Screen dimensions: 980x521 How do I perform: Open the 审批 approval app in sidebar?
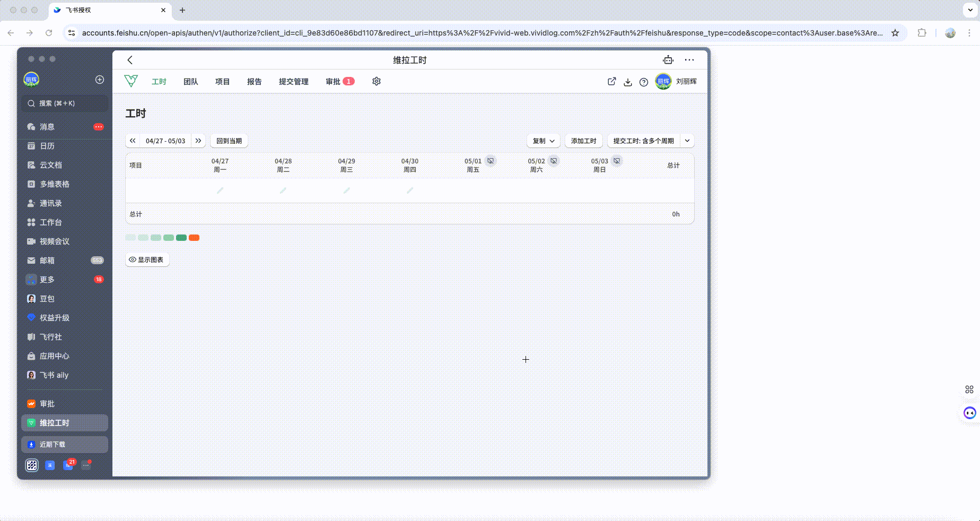tap(65, 404)
